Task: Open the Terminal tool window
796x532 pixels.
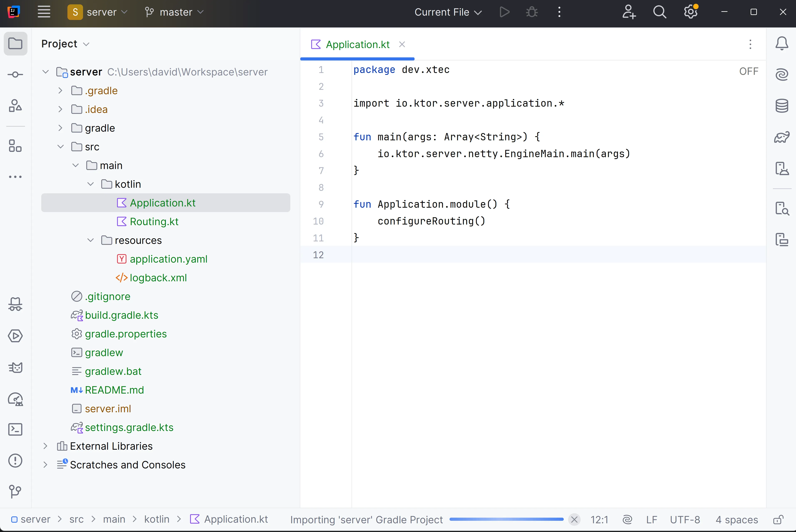Action: [15, 430]
